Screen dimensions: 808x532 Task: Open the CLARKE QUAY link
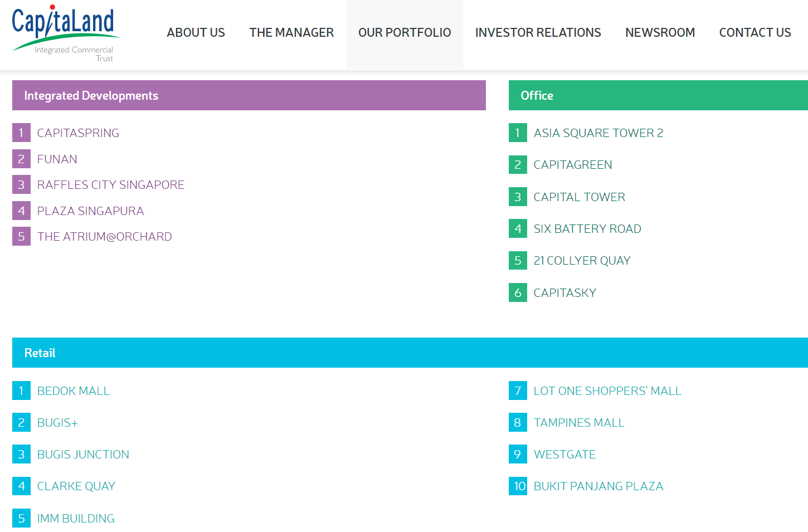tap(76, 486)
